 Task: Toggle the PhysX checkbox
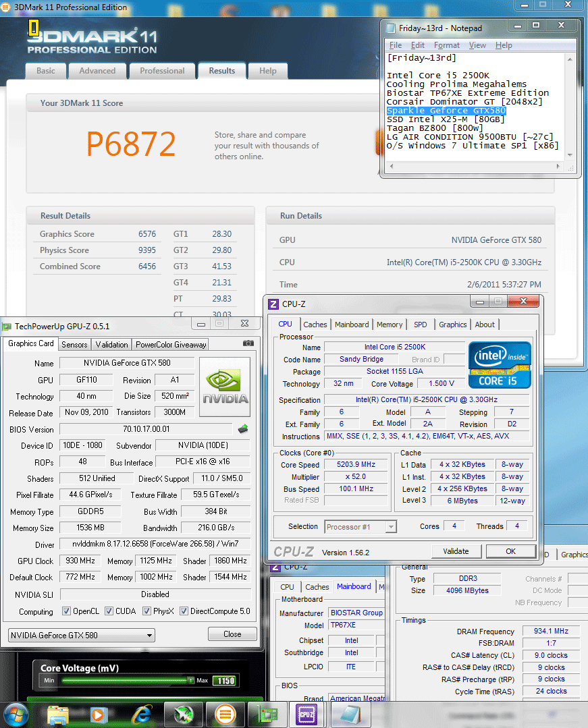click(146, 611)
